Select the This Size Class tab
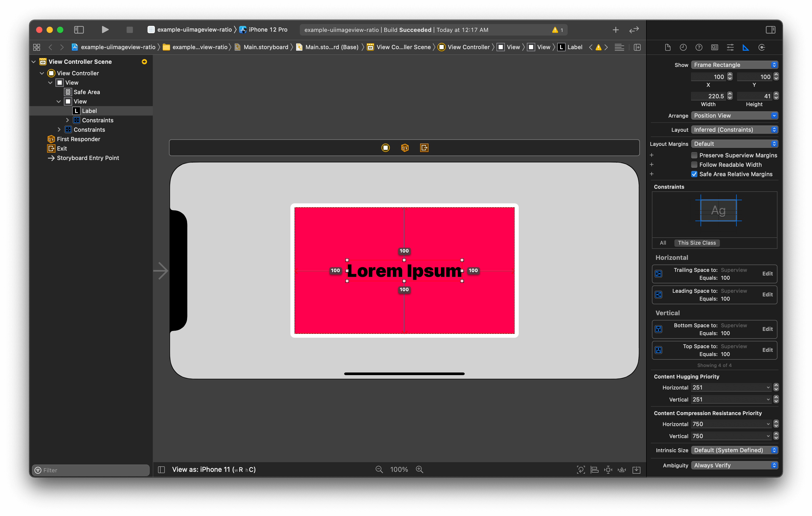 tap(697, 243)
